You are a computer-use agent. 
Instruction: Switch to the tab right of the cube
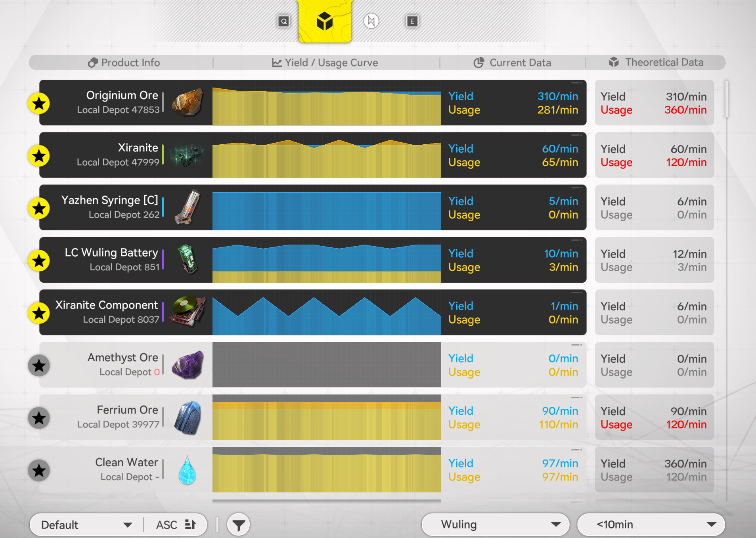(371, 21)
